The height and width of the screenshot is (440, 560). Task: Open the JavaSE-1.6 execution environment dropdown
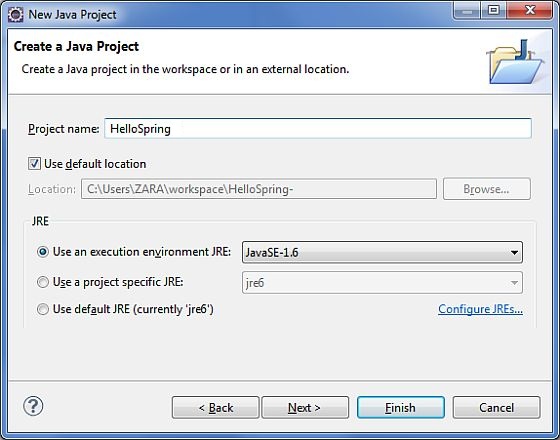pyautogui.click(x=382, y=252)
